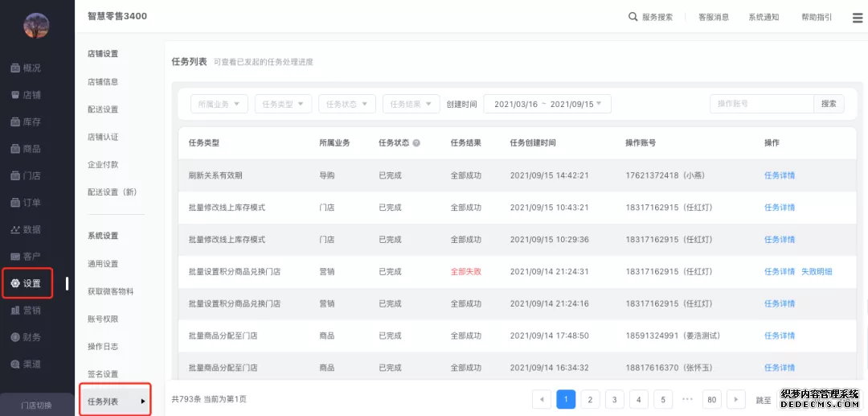Expand the 任务类型 filter dropdown
The height and width of the screenshot is (416, 868).
click(x=284, y=104)
